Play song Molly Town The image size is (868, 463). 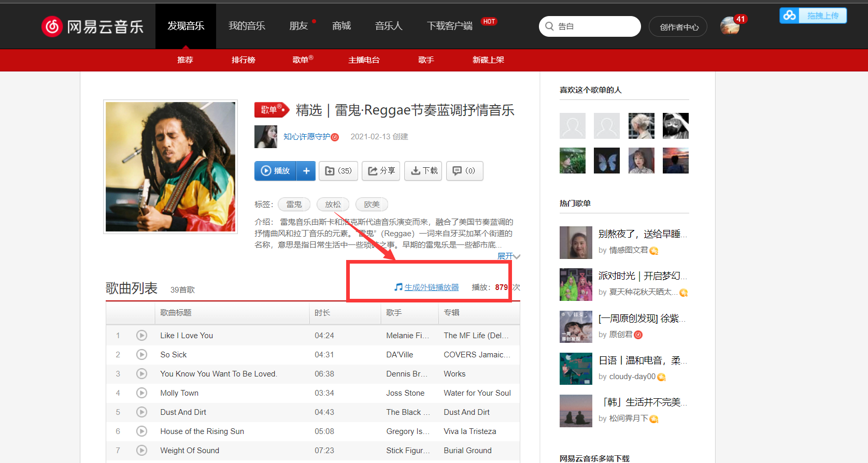click(141, 393)
